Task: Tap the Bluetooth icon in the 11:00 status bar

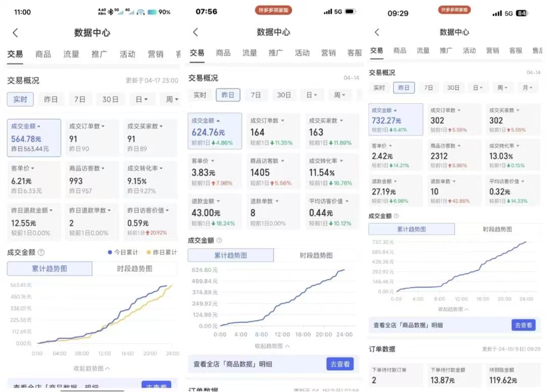Action: [x=110, y=12]
